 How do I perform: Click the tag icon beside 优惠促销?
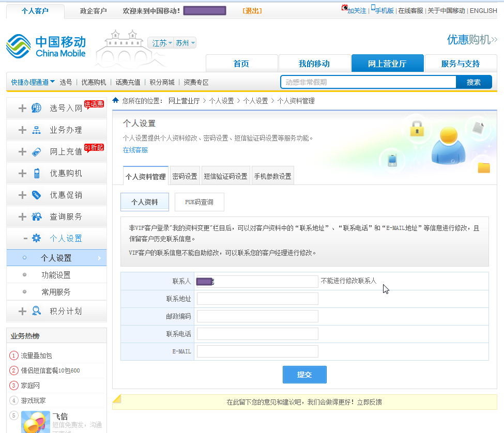[x=36, y=195]
